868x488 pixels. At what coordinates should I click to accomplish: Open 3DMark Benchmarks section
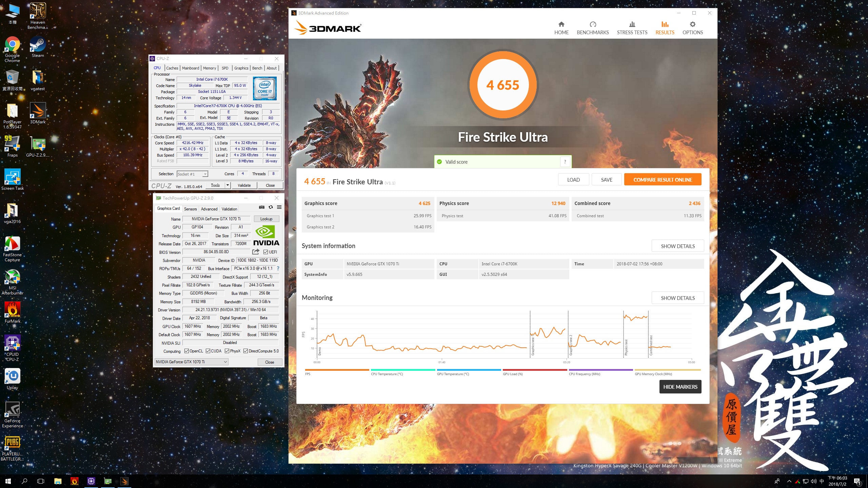pos(593,28)
